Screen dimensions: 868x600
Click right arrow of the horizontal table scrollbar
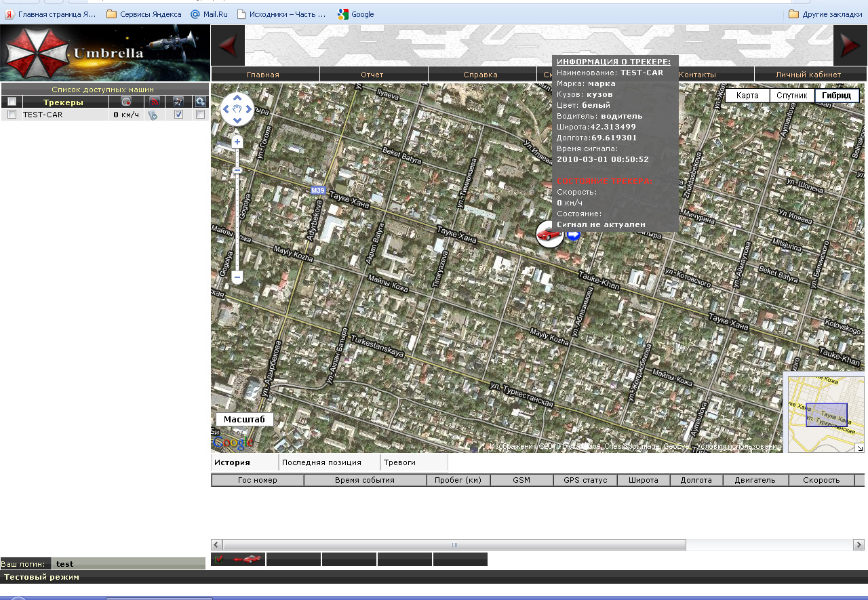click(x=859, y=544)
